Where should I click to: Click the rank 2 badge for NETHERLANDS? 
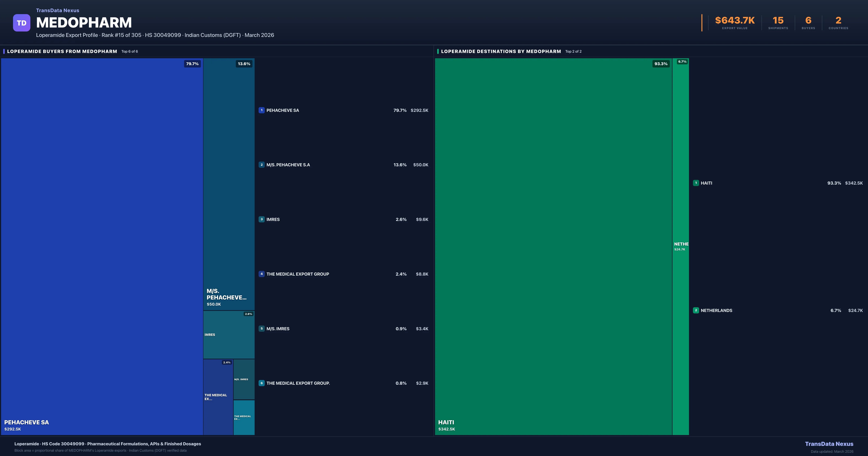(695, 310)
